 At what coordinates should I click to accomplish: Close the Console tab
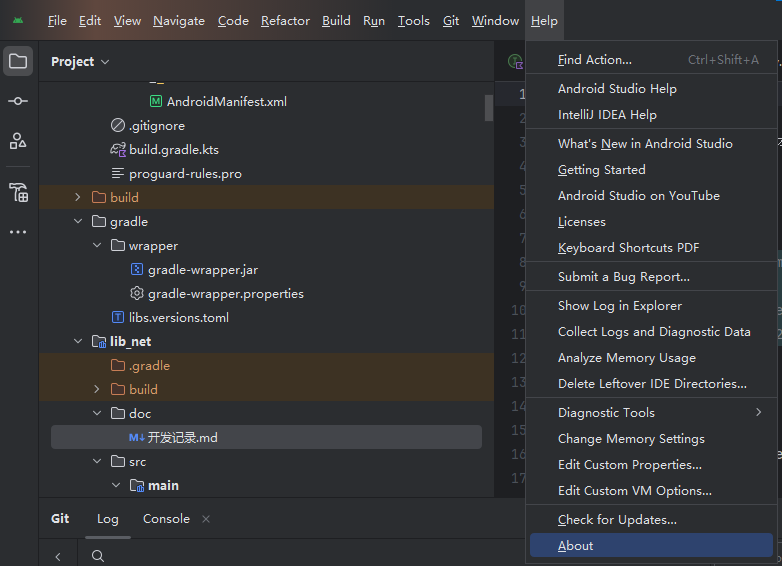206,519
